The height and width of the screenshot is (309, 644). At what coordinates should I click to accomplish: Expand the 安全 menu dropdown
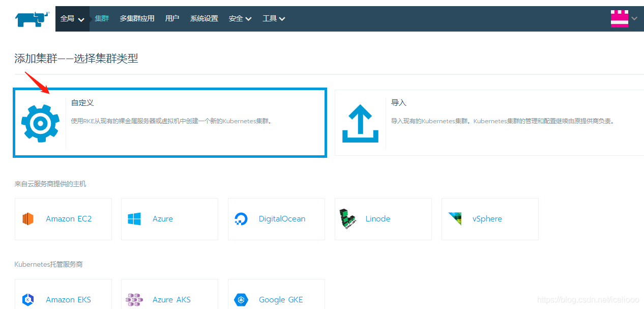(240, 18)
